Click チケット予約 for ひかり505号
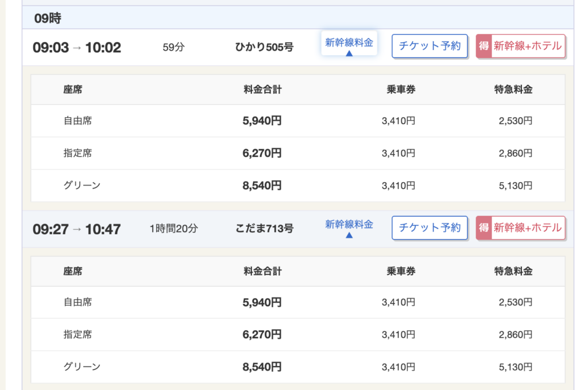Screen dimensions: 588x390 pos(430,46)
